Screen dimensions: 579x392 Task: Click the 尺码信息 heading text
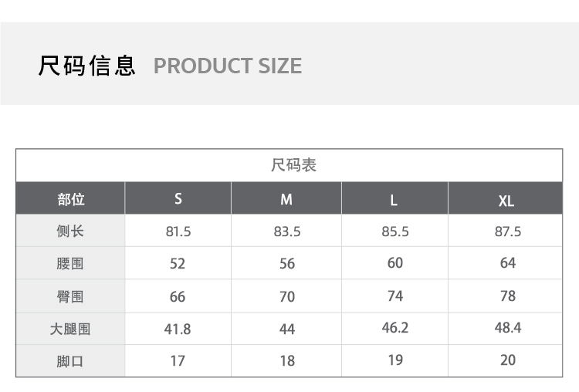(87, 66)
